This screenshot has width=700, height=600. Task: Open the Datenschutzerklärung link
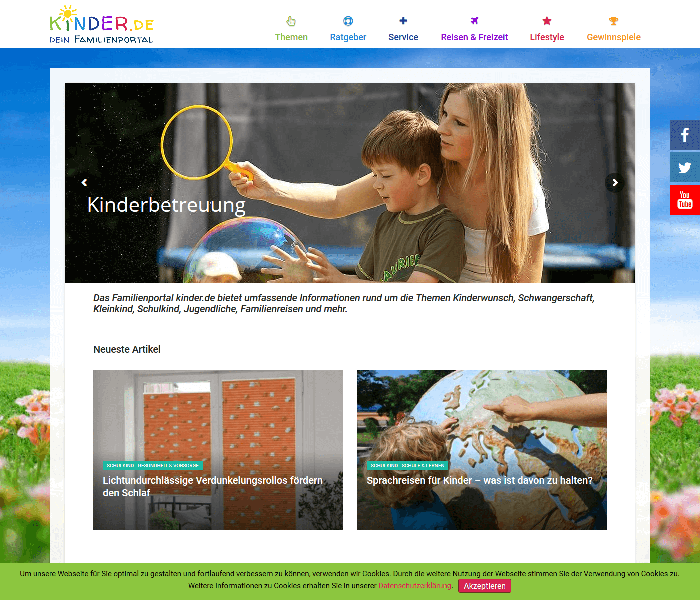pyautogui.click(x=415, y=586)
